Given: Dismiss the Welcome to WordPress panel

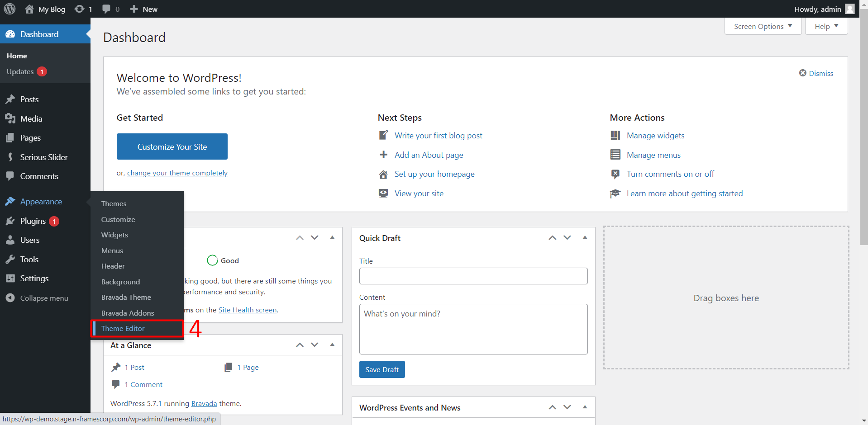Looking at the screenshot, I should (816, 73).
